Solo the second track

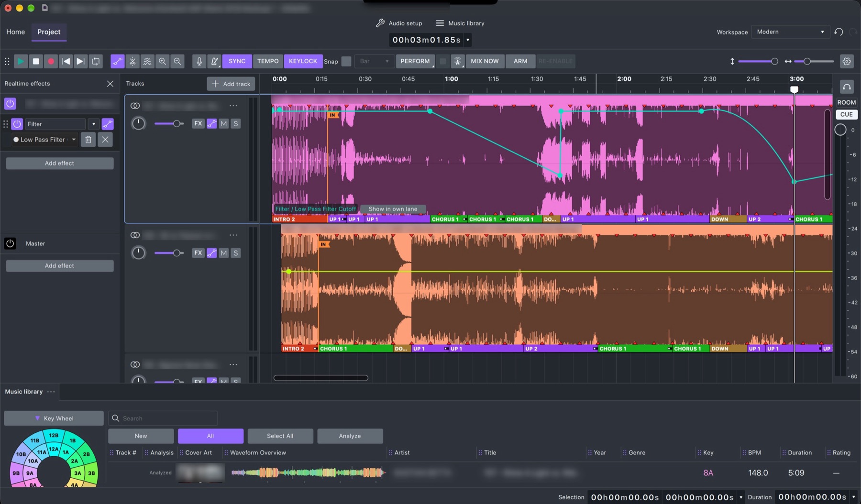235,253
